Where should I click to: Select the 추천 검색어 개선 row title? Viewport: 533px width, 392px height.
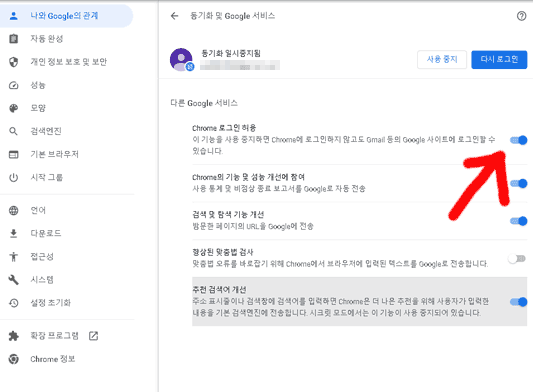coord(219,290)
